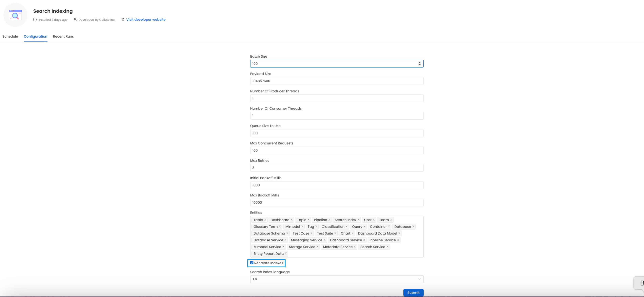Remove the Dashboard entity tag
The height and width of the screenshot is (297, 644).
(292, 220)
